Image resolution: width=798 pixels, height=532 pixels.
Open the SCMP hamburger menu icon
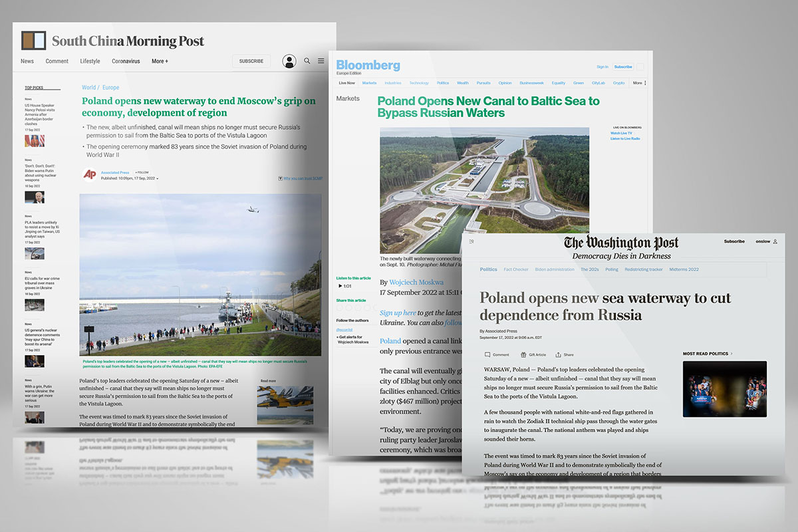(321, 61)
